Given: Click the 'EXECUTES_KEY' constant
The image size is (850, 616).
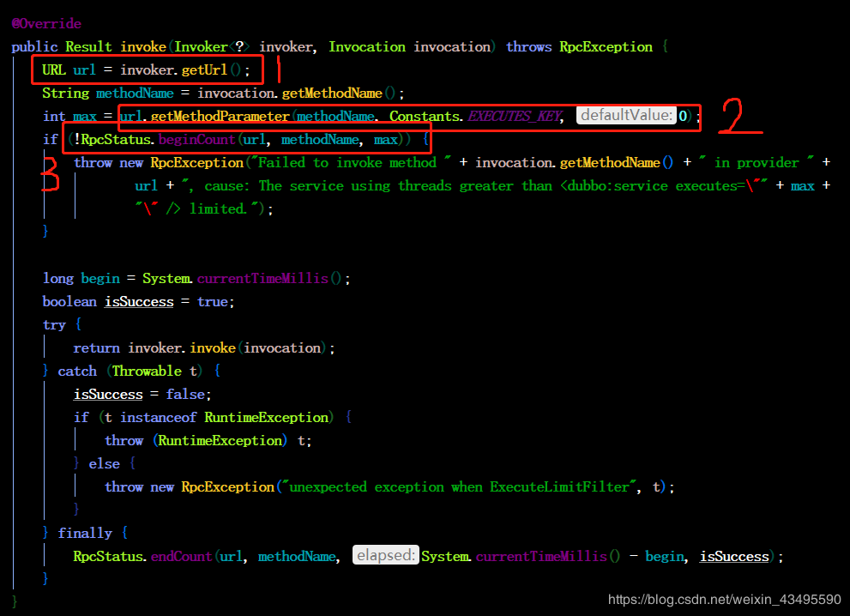Looking at the screenshot, I should coord(515,116).
